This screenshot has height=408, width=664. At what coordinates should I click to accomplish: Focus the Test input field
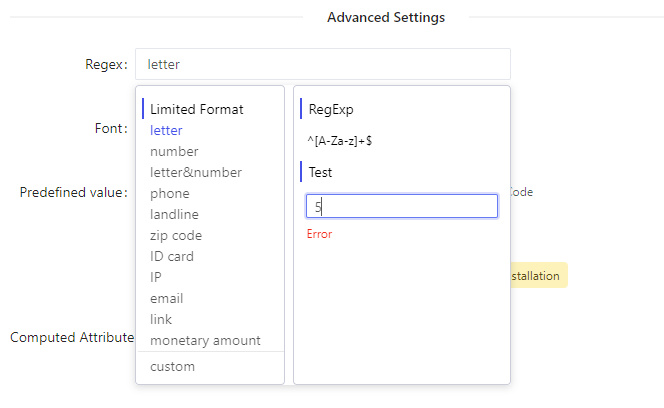click(401, 206)
